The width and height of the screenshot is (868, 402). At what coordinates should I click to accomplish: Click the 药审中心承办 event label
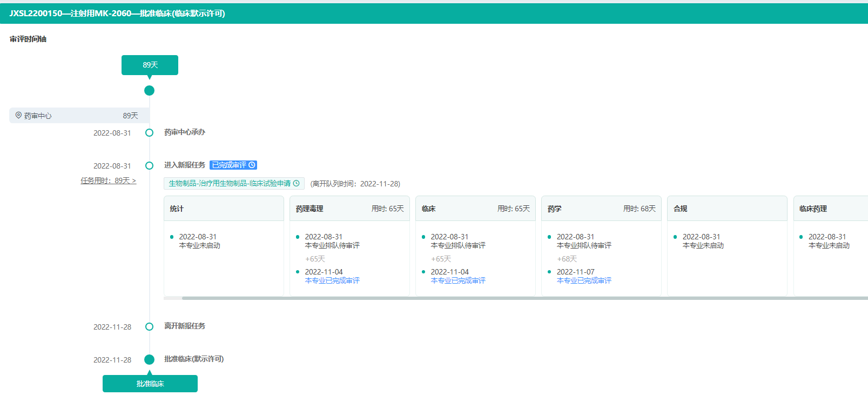(185, 132)
